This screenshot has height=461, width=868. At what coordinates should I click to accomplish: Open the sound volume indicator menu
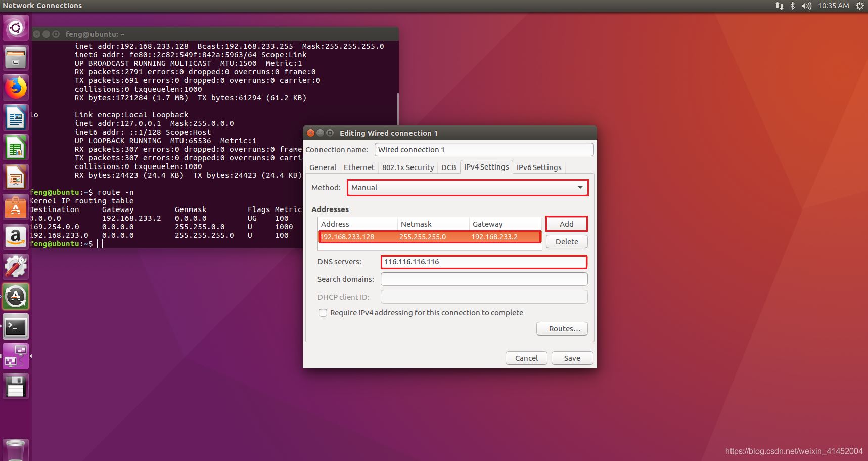tap(806, 6)
